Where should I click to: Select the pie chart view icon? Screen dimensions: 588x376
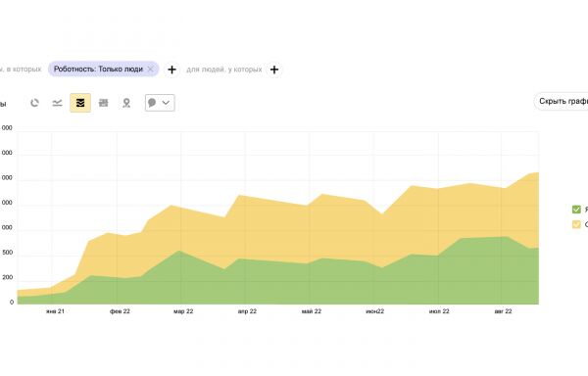[x=34, y=103]
